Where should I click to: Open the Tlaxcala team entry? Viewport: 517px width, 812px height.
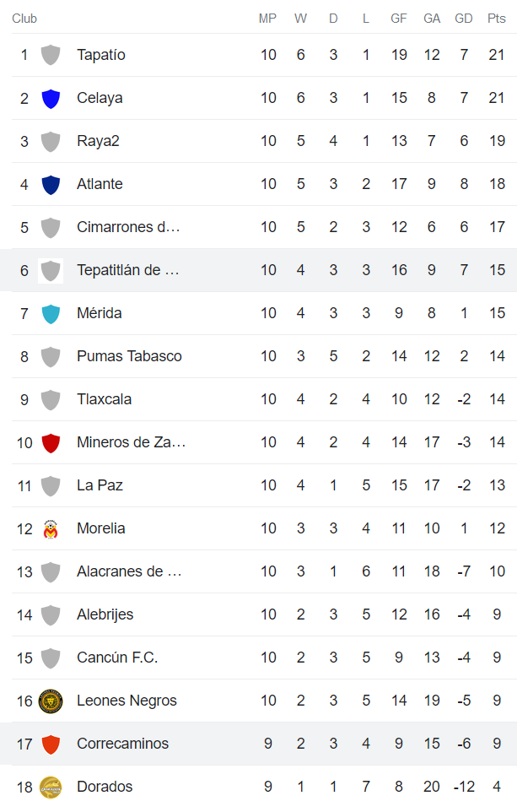point(104,399)
